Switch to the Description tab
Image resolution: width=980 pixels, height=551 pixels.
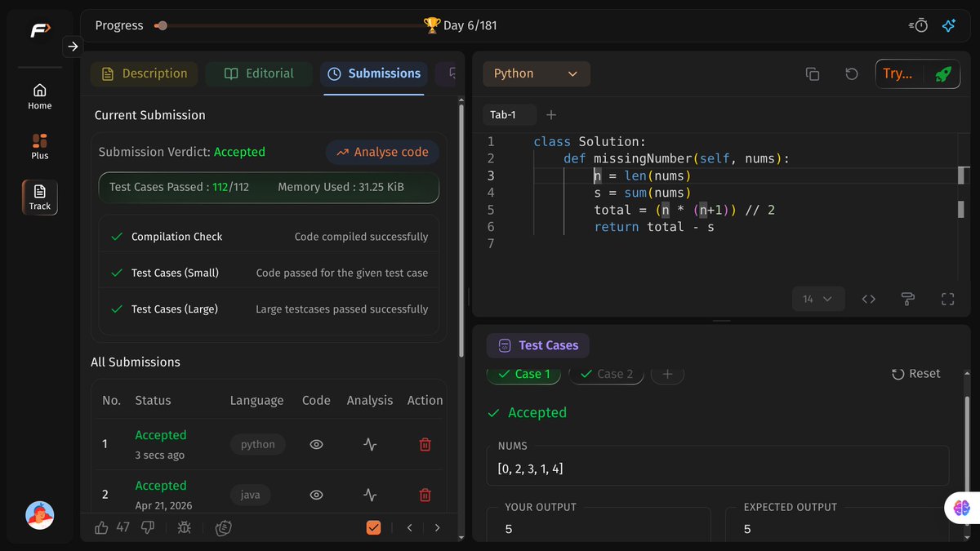144,73
